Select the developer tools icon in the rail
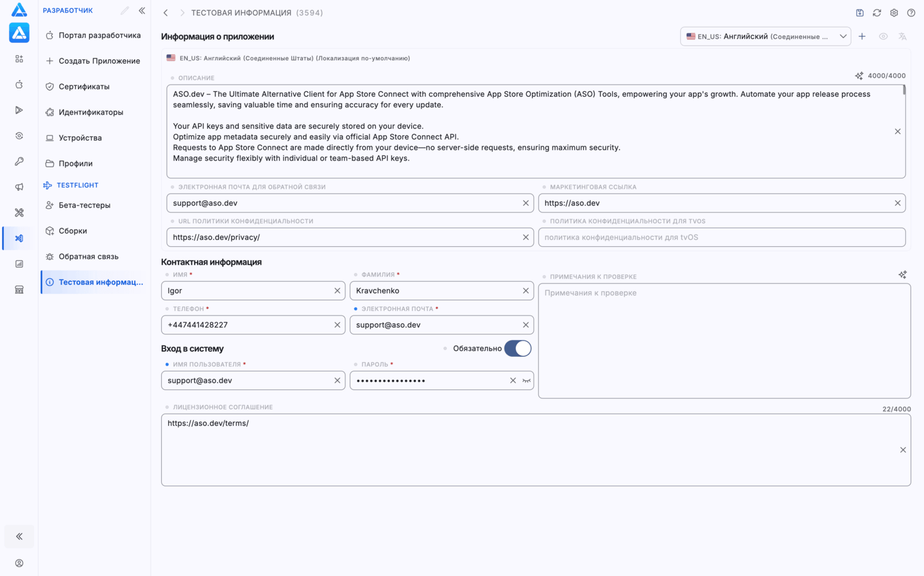 19,239
